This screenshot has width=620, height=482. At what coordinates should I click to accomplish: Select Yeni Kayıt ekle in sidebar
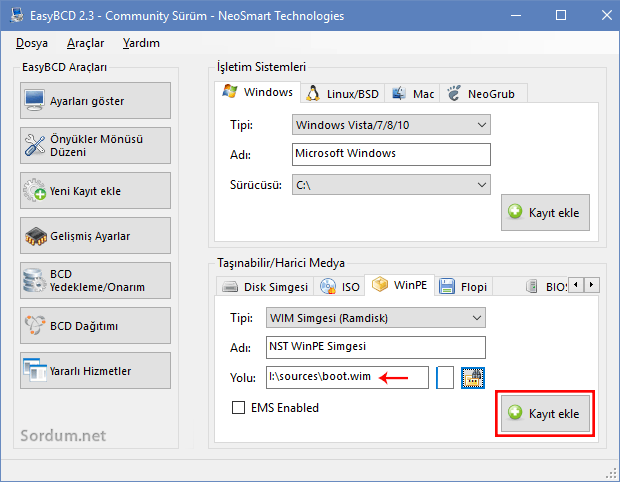point(95,191)
